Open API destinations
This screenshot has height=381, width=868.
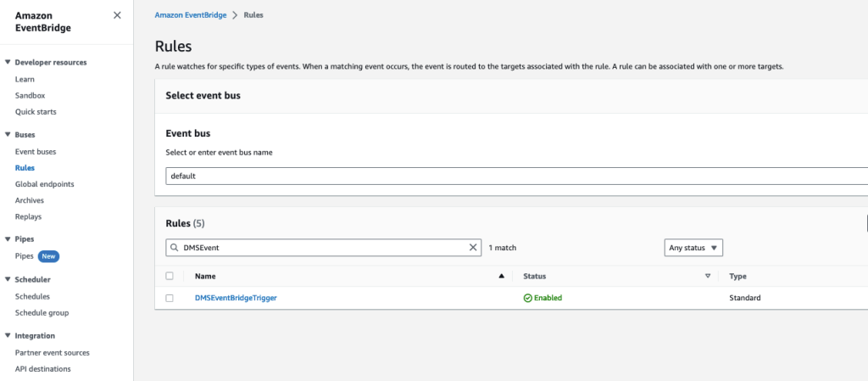tap(42, 369)
